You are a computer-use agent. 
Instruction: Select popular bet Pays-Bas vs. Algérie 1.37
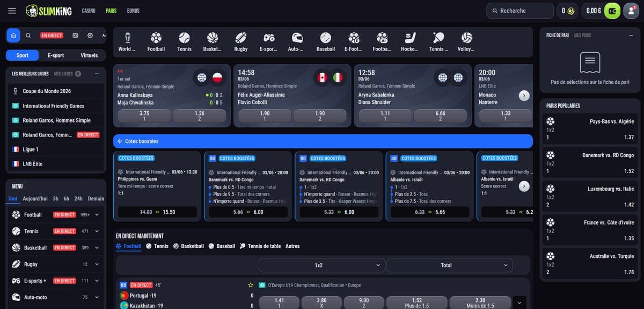coord(590,130)
